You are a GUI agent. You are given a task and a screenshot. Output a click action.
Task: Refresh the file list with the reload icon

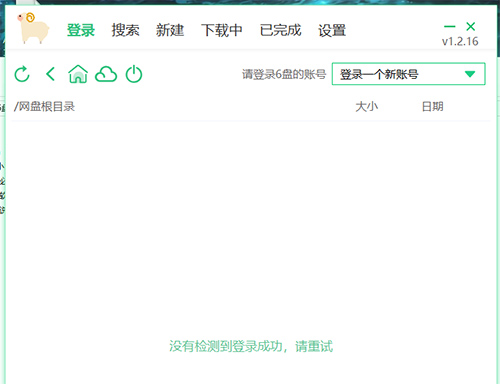[x=22, y=74]
